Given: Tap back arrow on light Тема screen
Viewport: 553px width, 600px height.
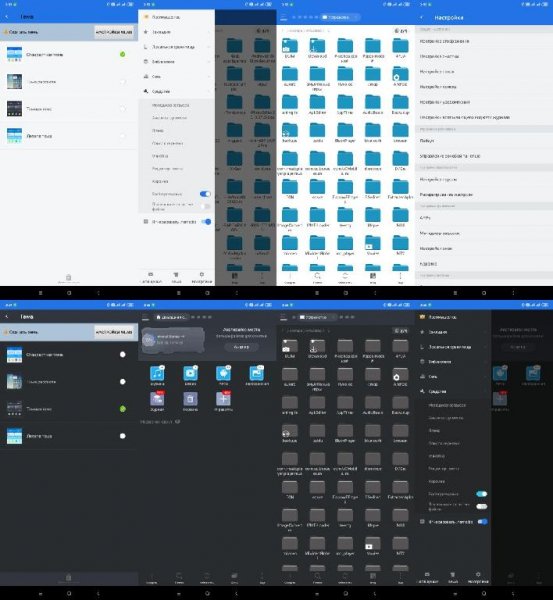Looking at the screenshot, I should (x=7, y=17).
